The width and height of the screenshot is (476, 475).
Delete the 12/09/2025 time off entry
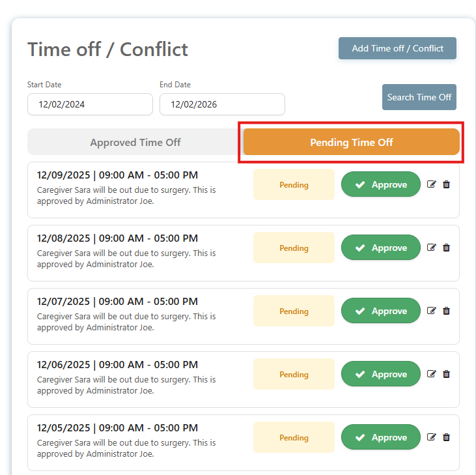(x=446, y=184)
